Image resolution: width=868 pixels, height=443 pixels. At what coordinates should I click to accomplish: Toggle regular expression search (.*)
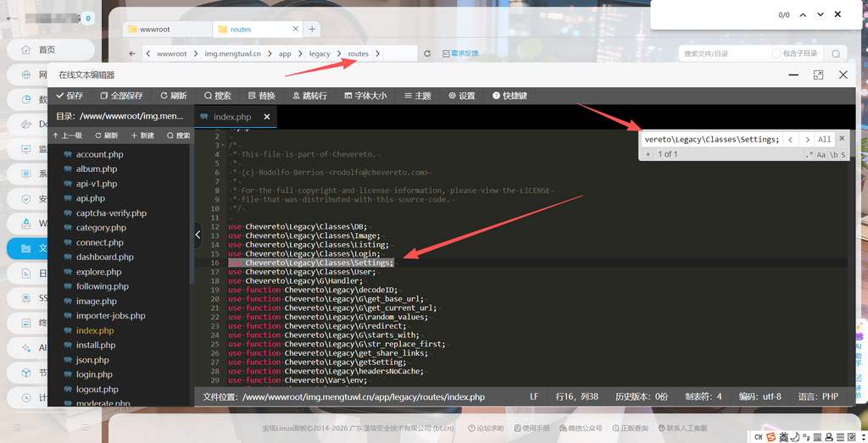coord(810,155)
